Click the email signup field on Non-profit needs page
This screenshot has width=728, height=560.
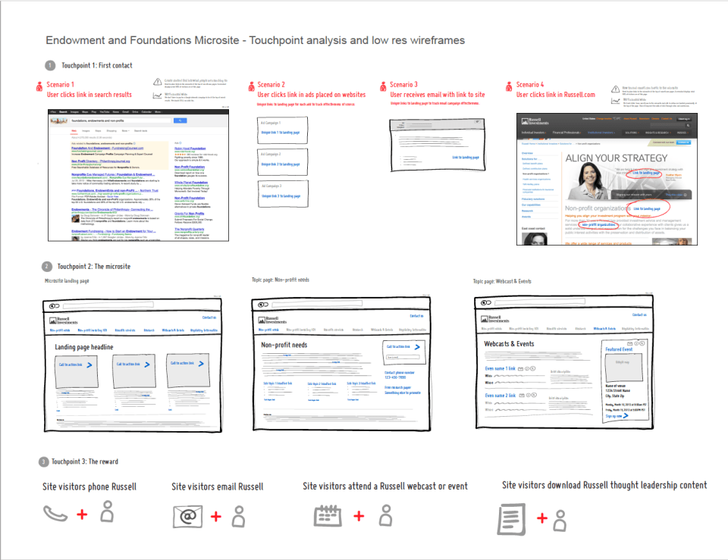coord(403,357)
